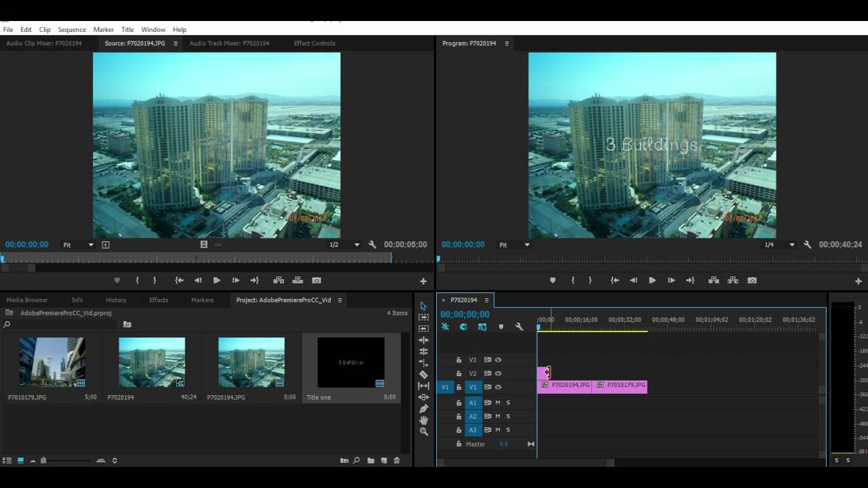The width and height of the screenshot is (868, 488).
Task: Mute audio track A1
Action: click(x=498, y=403)
